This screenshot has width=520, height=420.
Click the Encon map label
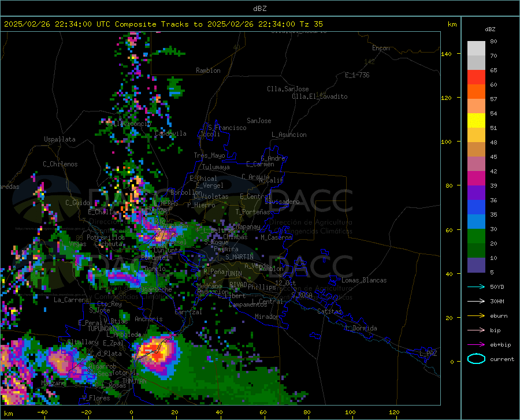tap(381, 48)
